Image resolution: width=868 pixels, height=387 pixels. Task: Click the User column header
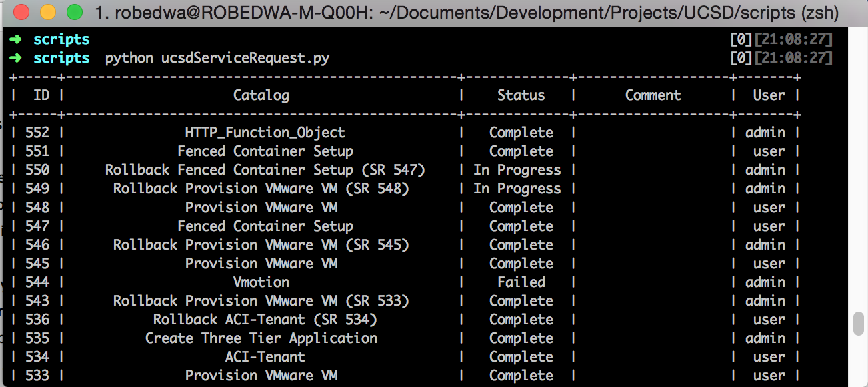[769, 95]
